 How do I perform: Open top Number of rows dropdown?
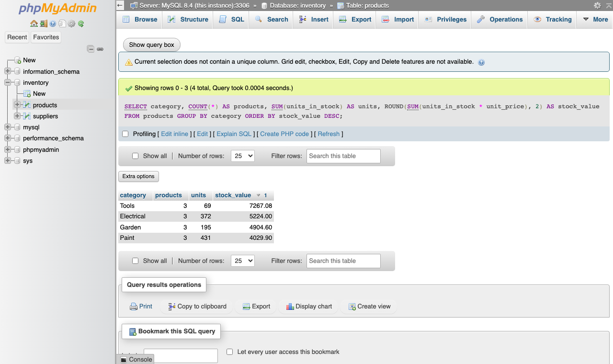(242, 156)
